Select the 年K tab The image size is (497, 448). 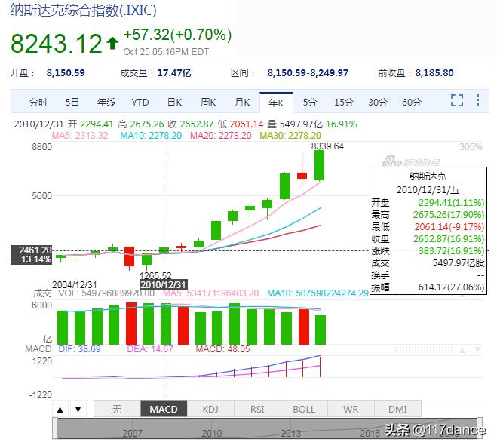(276, 103)
